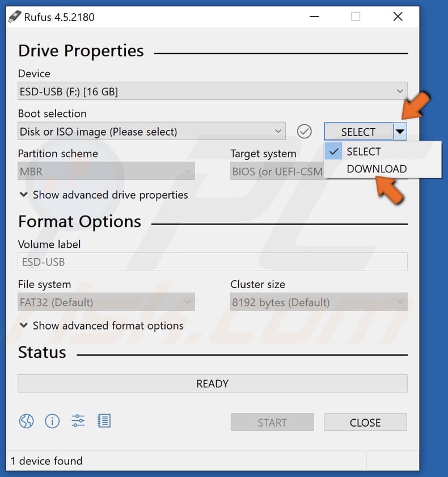
Task: Open the Boot selection dropdown
Action: pos(151,131)
